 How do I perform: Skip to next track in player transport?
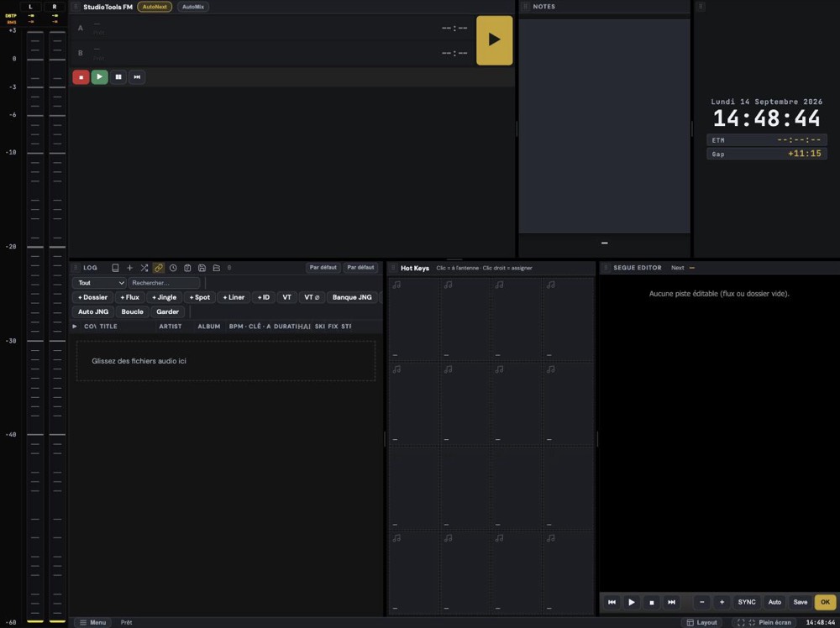(x=137, y=77)
